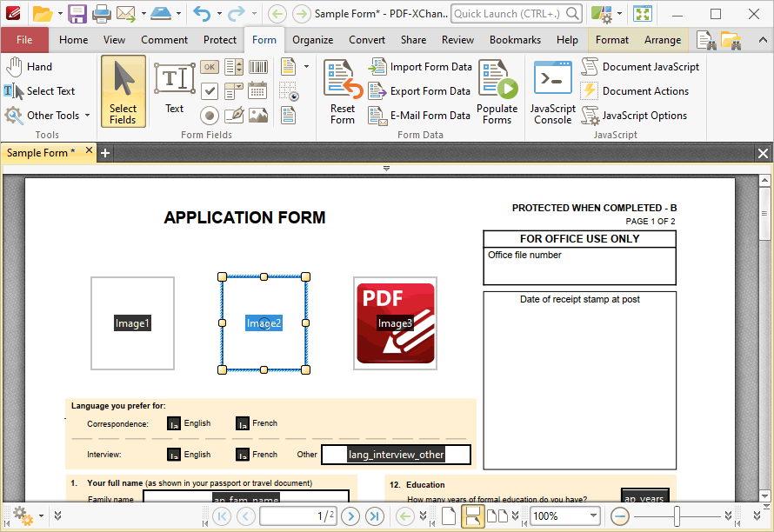Click the first English checkbox for Correspondence

coord(174,424)
